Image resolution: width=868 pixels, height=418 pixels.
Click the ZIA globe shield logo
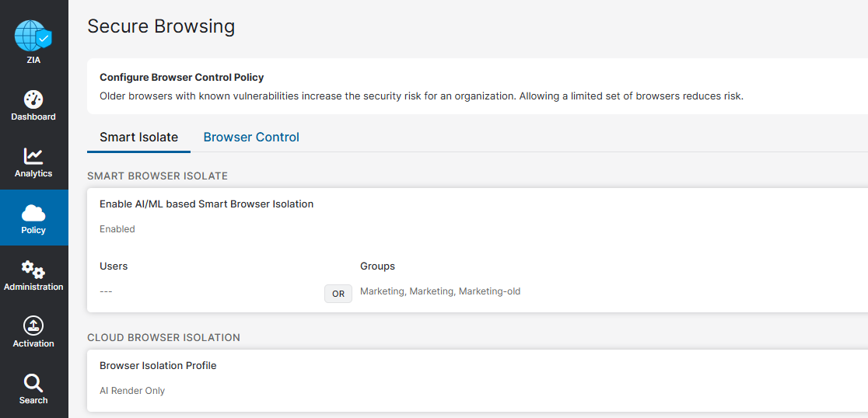[33, 36]
